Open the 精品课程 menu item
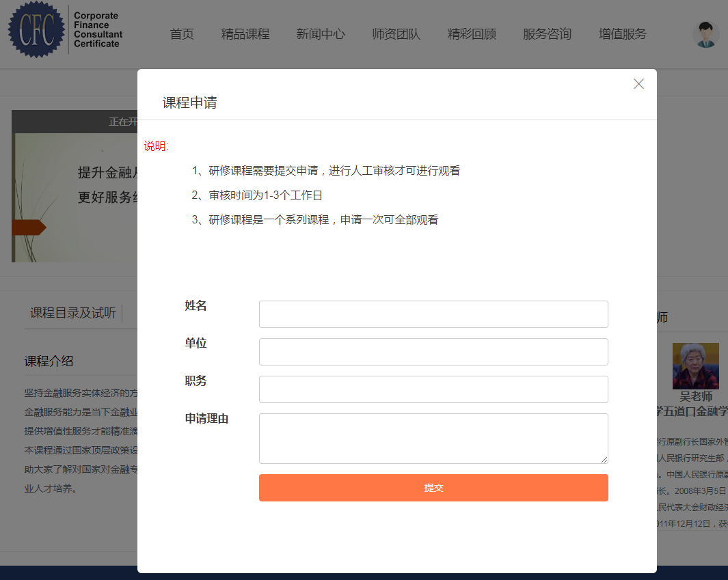The height and width of the screenshot is (580, 728). 245,34
